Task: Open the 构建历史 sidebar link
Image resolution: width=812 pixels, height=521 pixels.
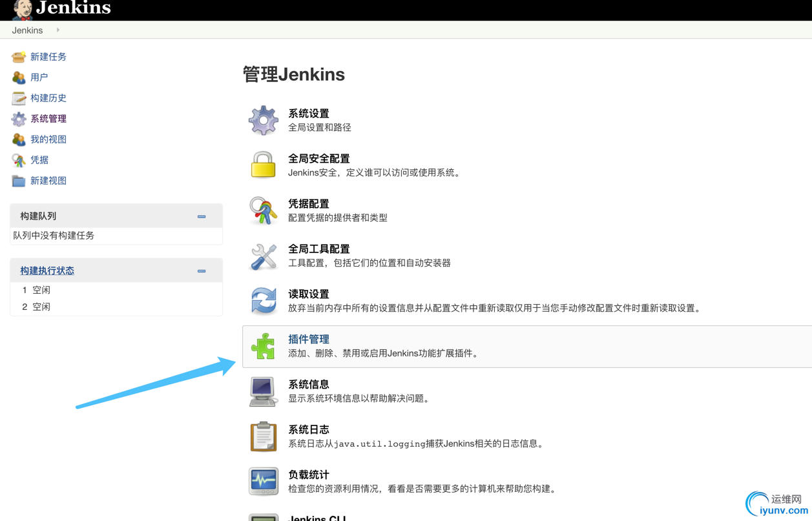Action: (x=48, y=98)
